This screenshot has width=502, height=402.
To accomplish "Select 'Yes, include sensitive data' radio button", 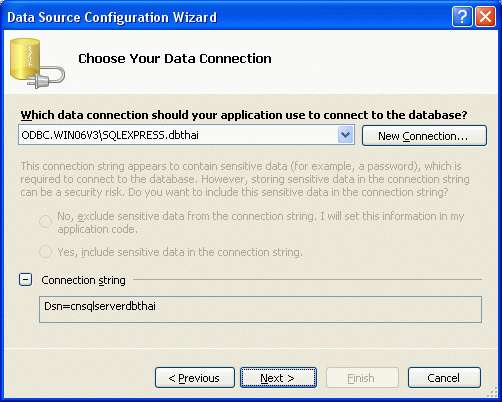I will pyautogui.click(x=45, y=252).
